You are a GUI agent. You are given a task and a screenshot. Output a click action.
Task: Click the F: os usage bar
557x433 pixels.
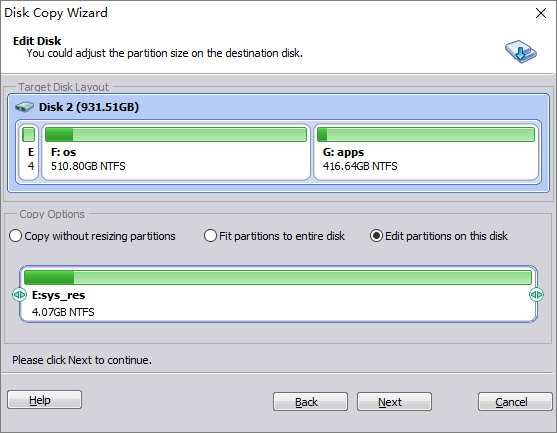coord(176,135)
